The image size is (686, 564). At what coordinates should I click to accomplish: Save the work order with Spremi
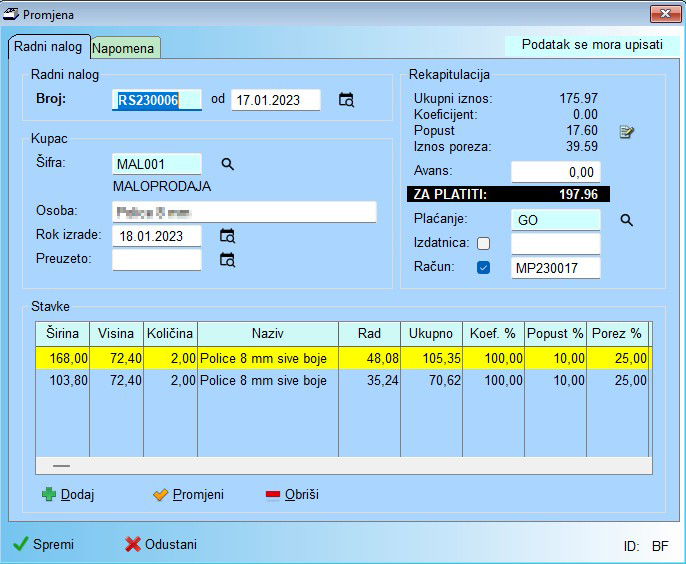point(43,544)
